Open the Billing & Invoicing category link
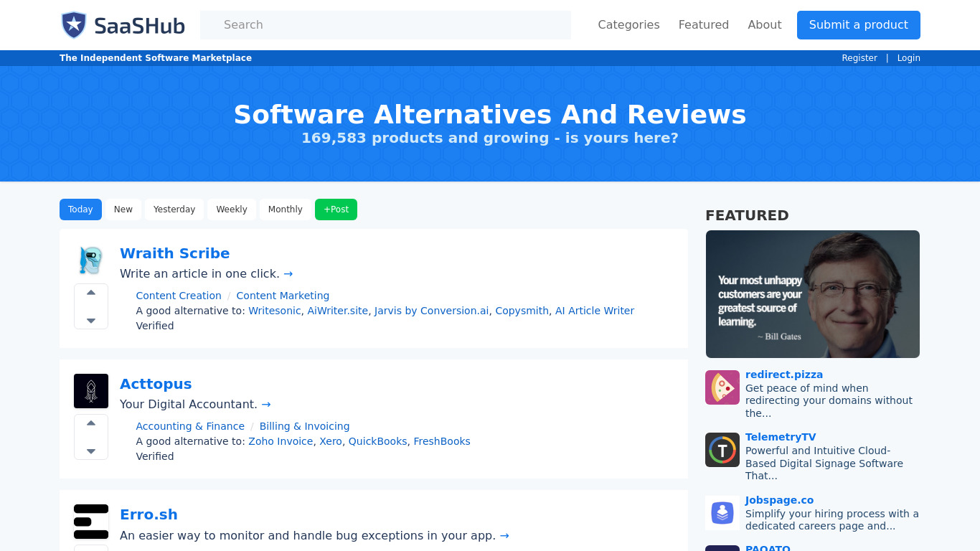 point(305,426)
